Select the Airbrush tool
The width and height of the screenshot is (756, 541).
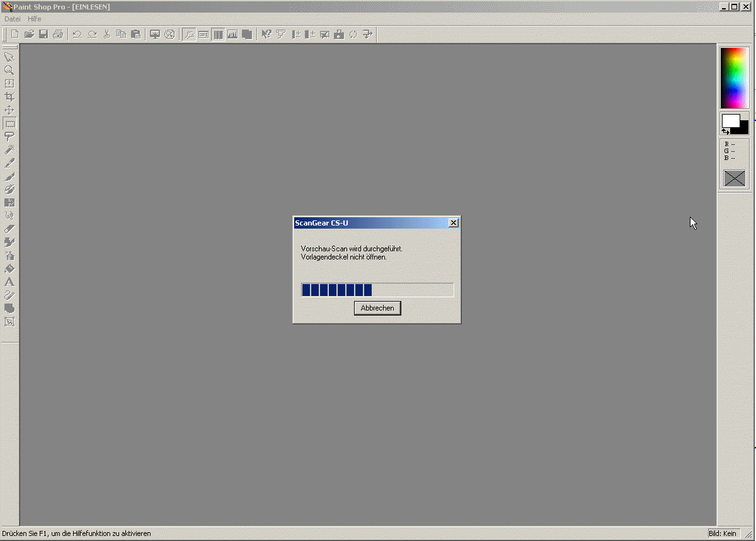[x=9, y=256]
